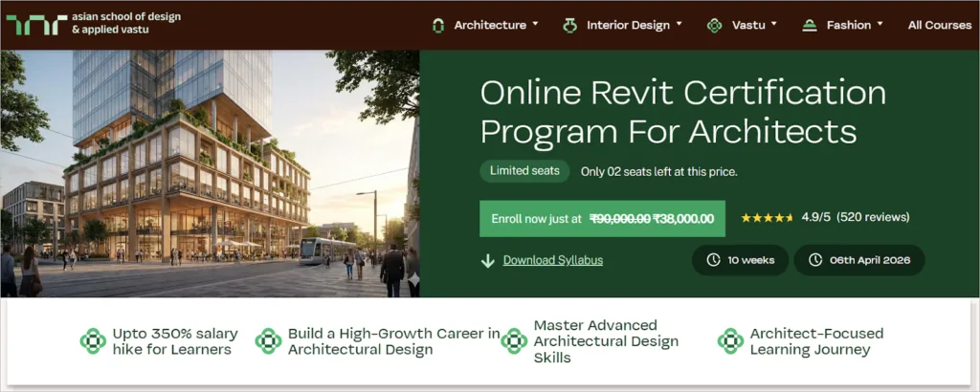Image resolution: width=980 pixels, height=392 pixels.
Task: Click the Build a High-Growth Career text
Action: 394,341
